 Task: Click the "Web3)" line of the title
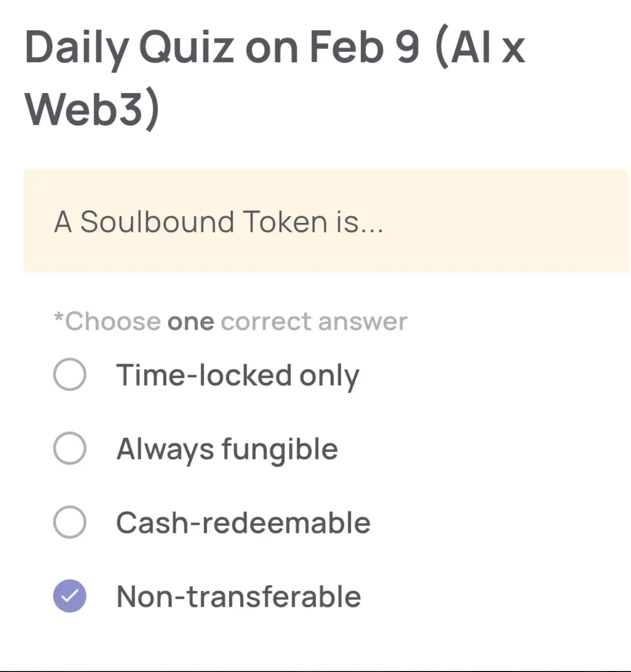point(92,109)
